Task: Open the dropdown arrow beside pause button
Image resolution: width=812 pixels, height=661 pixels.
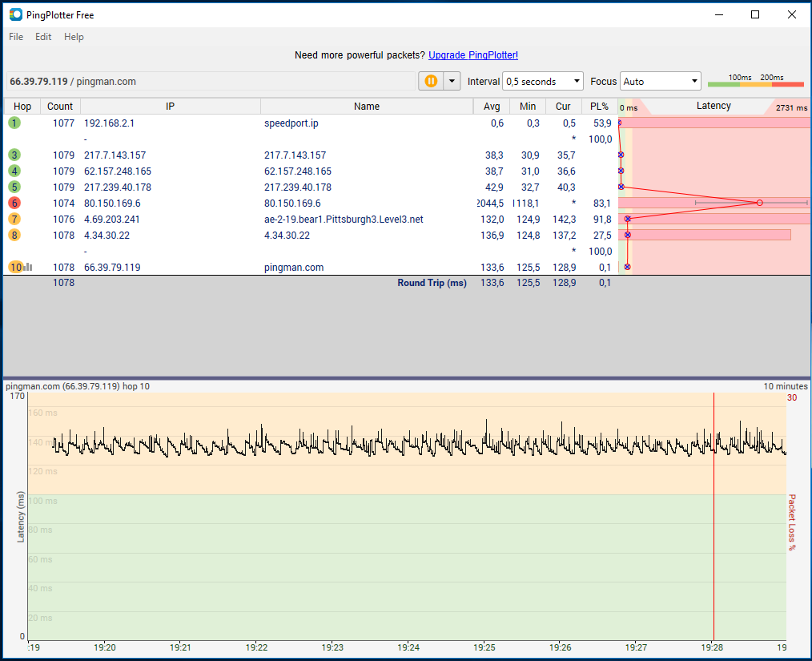Action: click(x=452, y=82)
